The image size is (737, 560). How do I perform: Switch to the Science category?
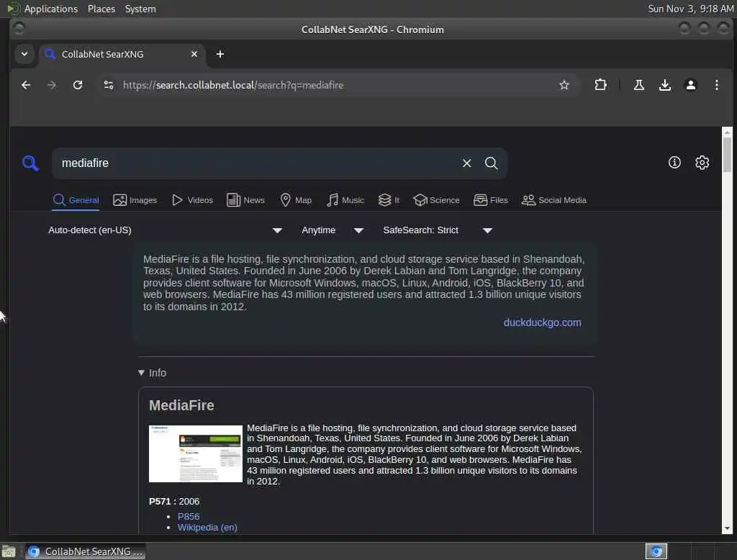[x=436, y=200]
